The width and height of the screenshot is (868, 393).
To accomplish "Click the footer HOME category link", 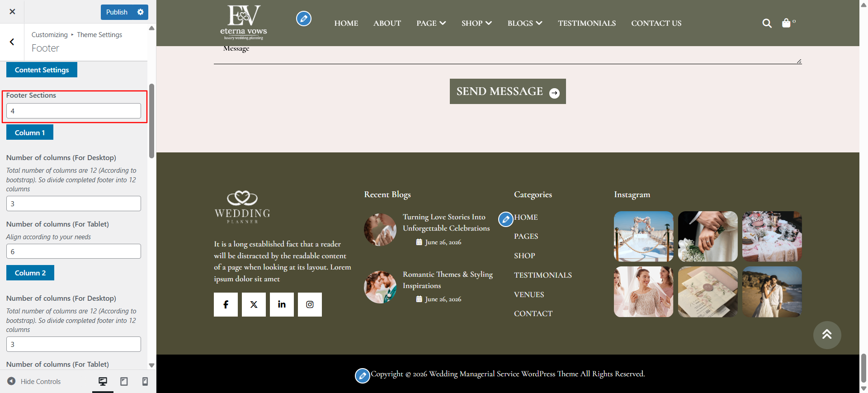I will pos(526,217).
